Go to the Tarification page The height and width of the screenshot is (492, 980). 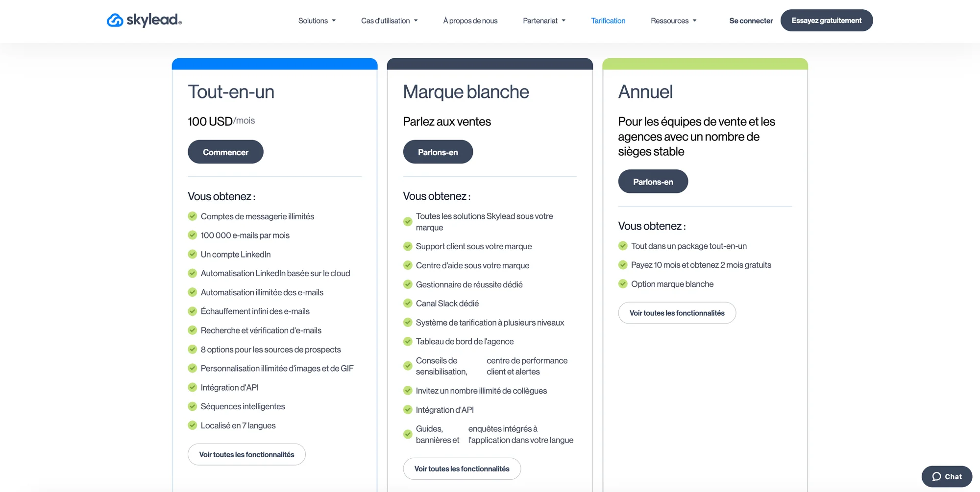tap(608, 21)
